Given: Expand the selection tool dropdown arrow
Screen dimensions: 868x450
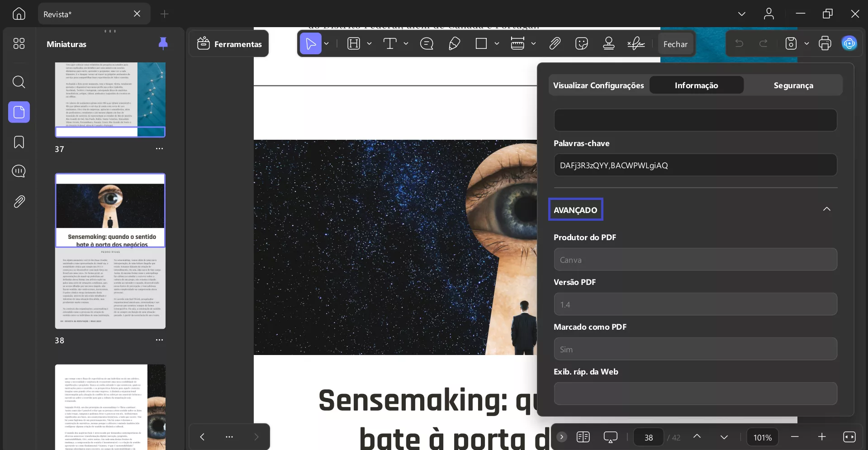Looking at the screenshot, I should coord(326,43).
